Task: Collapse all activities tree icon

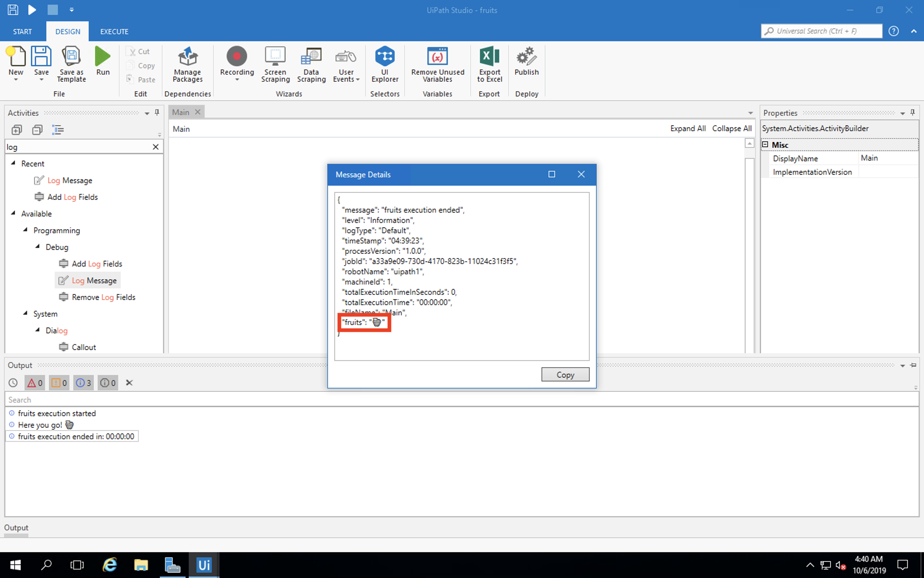Action: click(37, 130)
